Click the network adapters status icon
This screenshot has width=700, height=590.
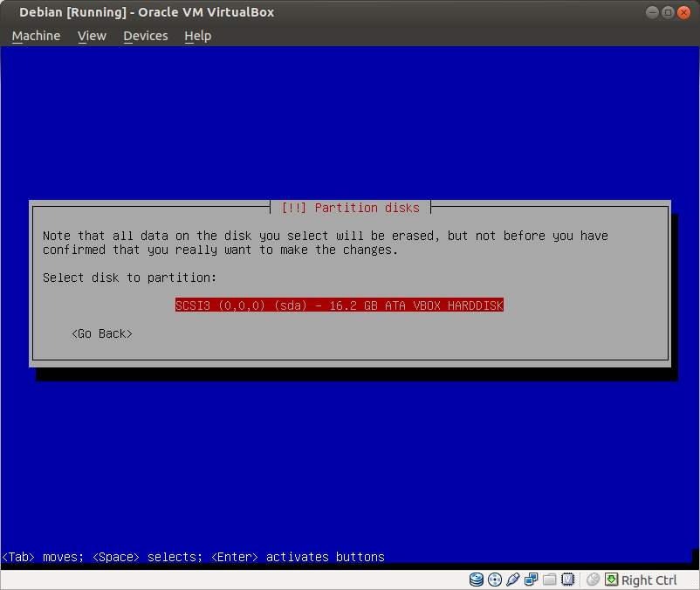pyautogui.click(x=532, y=580)
